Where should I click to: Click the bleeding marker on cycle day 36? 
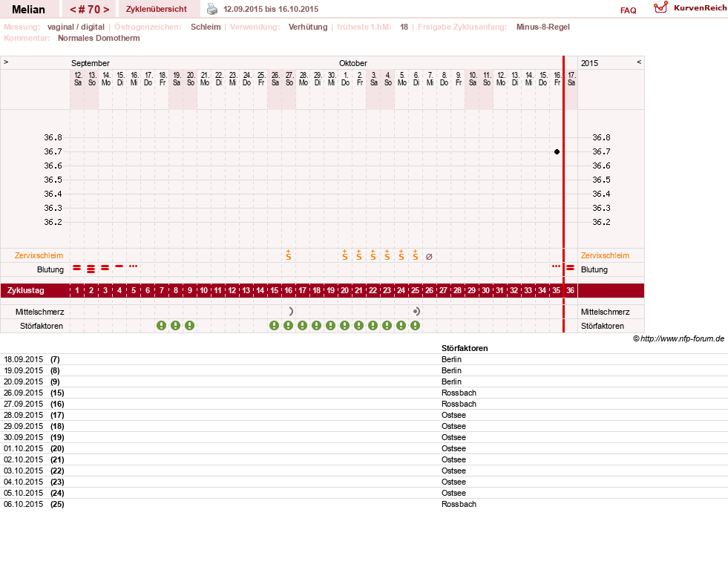coord(571,268)
